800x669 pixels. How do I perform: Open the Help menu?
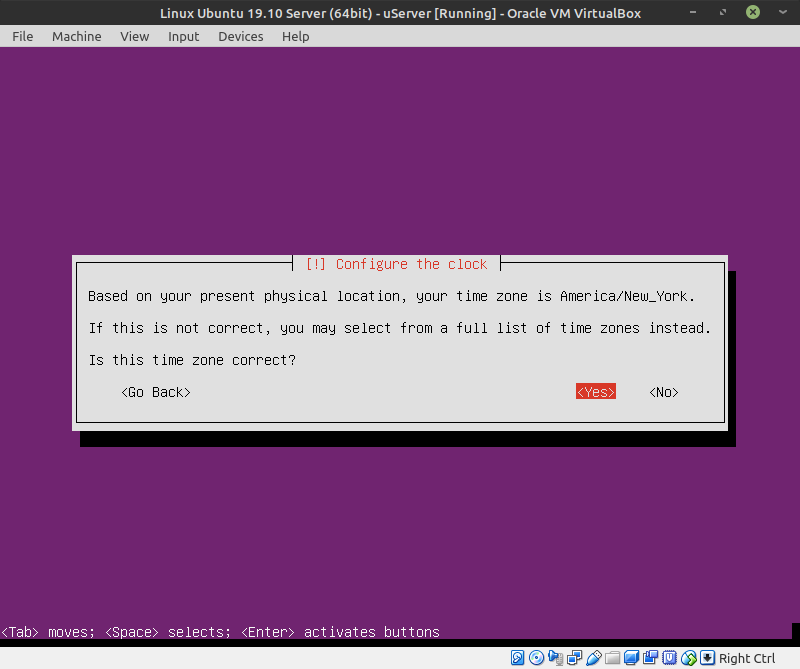[x=295, y=37]
